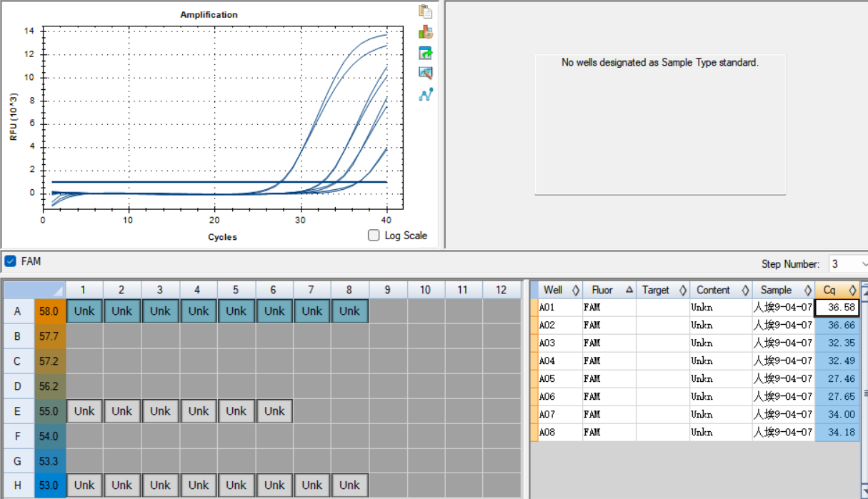This screenshot has width=868, height=499.
Task: Sort the table by Sample column header
Action: point(784,290)
